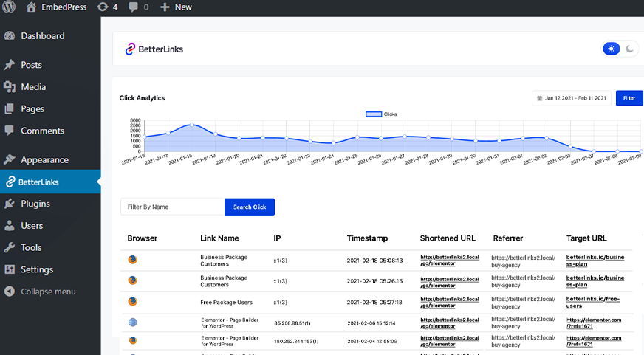Viewport: 644px width, 355px height.
Task: Select Free Package Users link name
Action: (x=226, y=302)
